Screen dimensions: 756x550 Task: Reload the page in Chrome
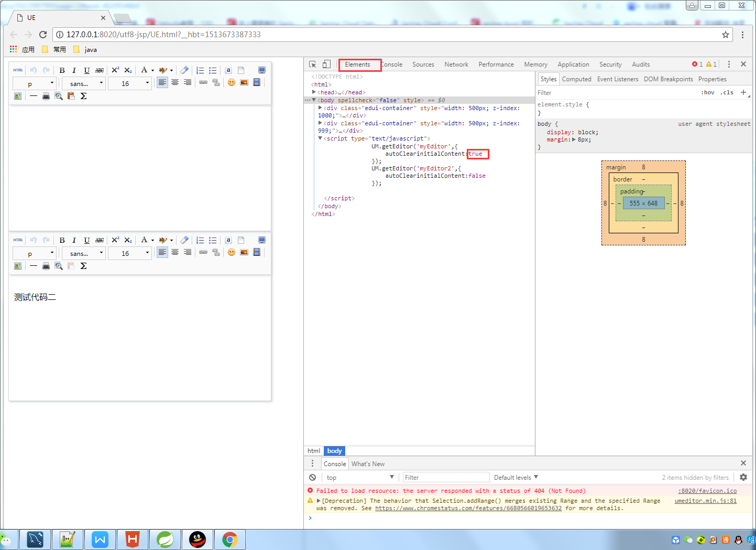click(43, 35)
